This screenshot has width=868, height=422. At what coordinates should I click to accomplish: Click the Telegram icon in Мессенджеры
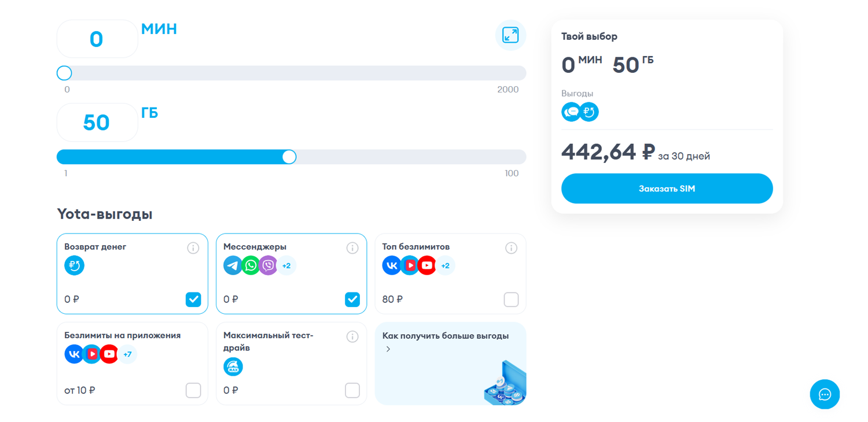click(233, 265)
